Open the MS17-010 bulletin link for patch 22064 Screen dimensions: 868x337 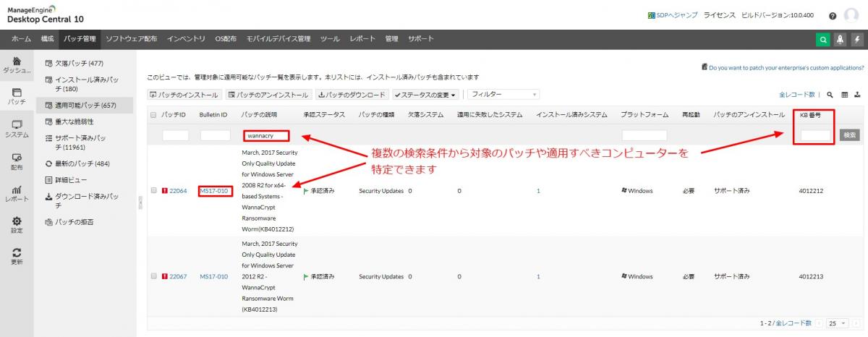[x=213, y=191]
